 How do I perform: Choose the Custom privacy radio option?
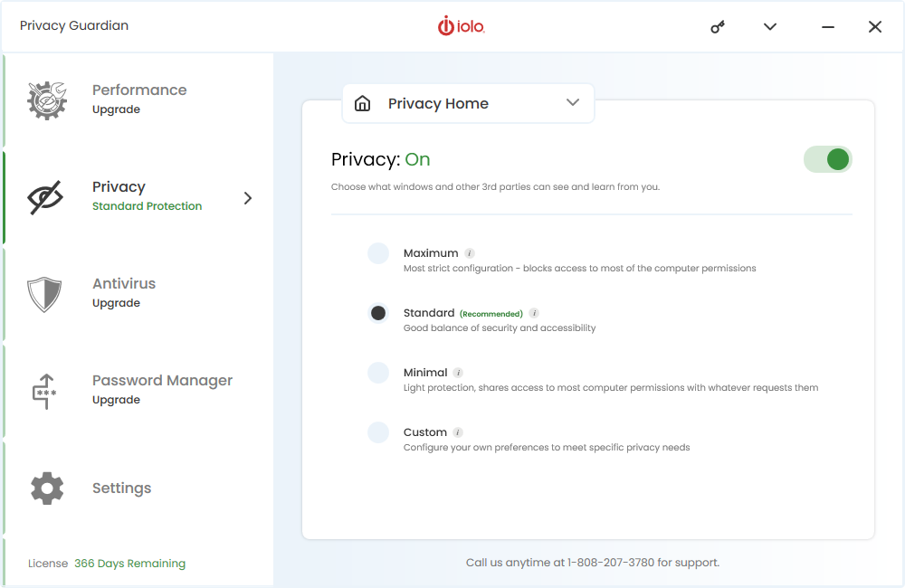point(378,432)
